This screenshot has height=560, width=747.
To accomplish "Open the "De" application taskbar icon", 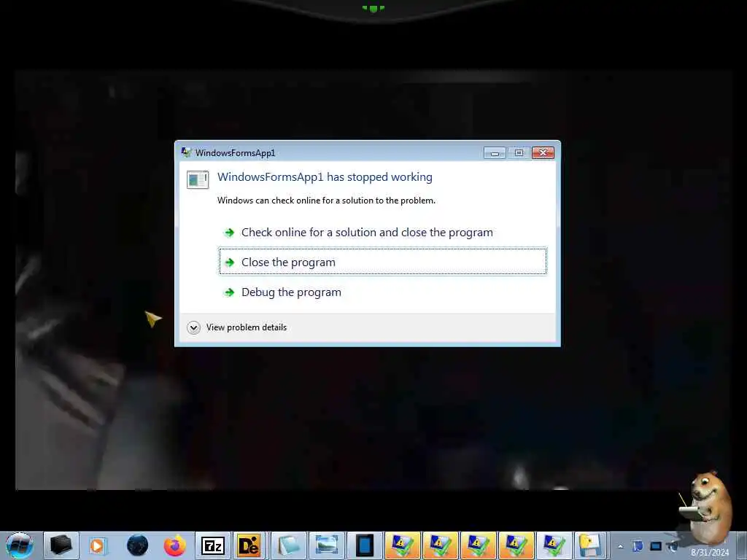I will pos(249,545).
